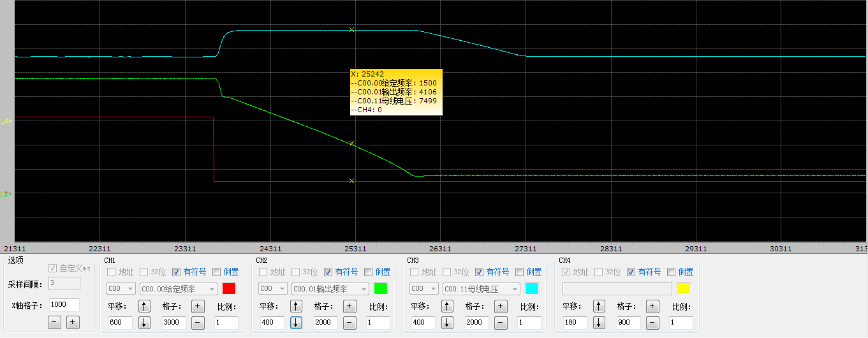868x338 pixels.
Task: Increase CH1 grid value with plus button
Action: click(x=198, y=306)
